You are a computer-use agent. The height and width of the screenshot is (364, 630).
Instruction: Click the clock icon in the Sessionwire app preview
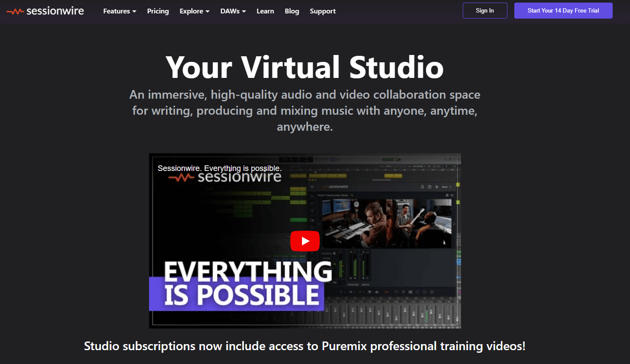click(429, 187)
